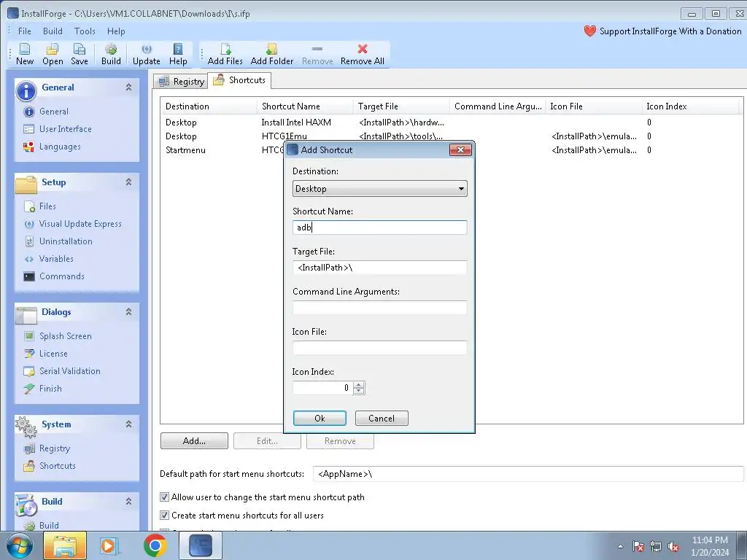
Task: Close the Add Shortcut dialog
Action: pyautogui.click(x=461, y=150)
